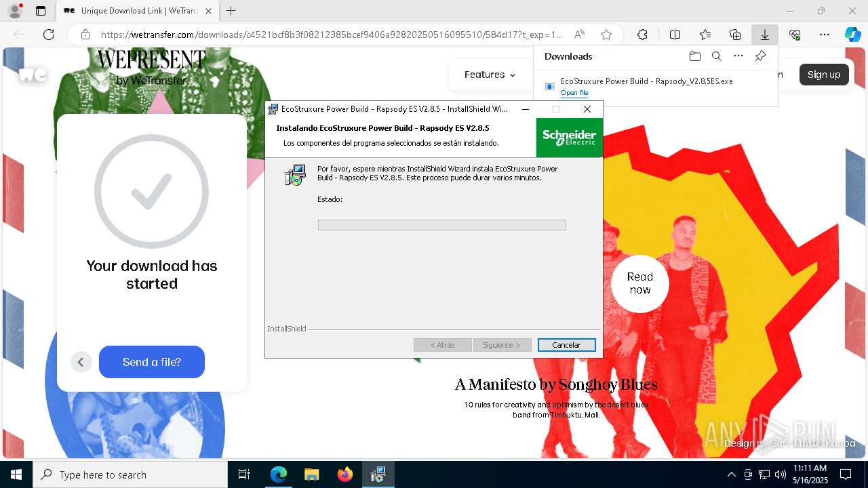Open the downloads folder icon
This screenshot has height=488, width=868.
[x=694, y=56]
